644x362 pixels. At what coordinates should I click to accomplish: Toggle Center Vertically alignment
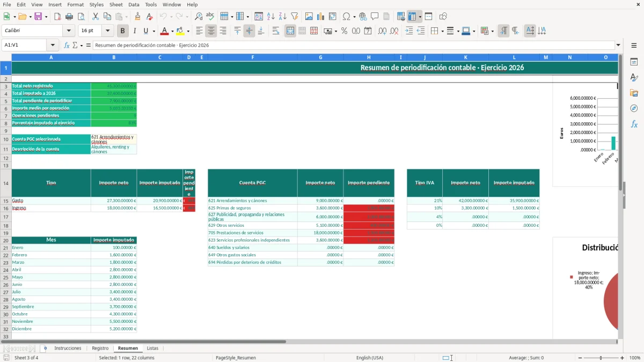249,31
